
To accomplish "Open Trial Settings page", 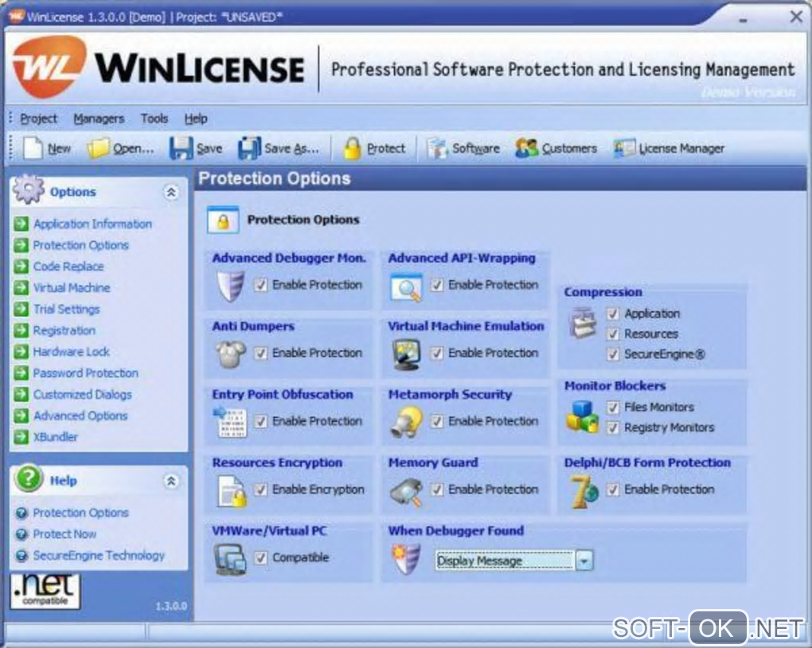I will point(66,309).
